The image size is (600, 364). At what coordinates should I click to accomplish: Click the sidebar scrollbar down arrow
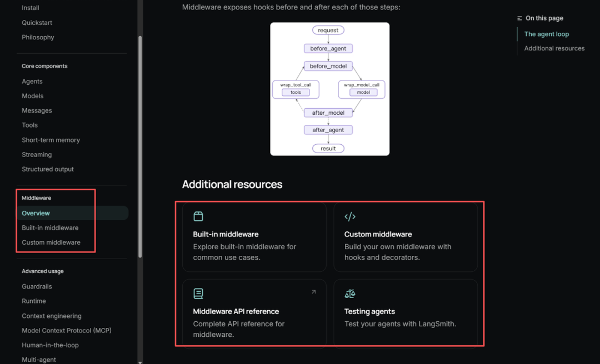140,362
